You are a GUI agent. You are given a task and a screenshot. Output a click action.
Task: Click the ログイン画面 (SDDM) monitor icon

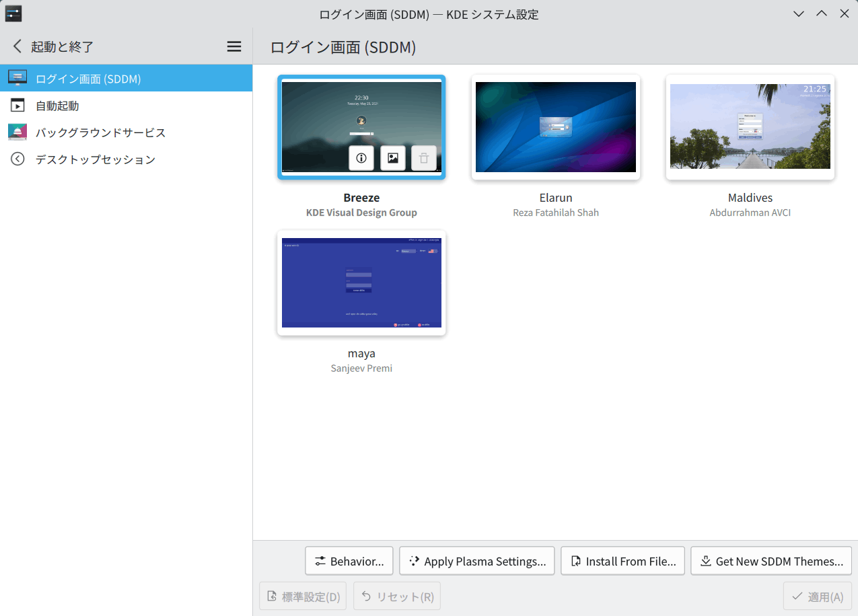coord(17,78)
